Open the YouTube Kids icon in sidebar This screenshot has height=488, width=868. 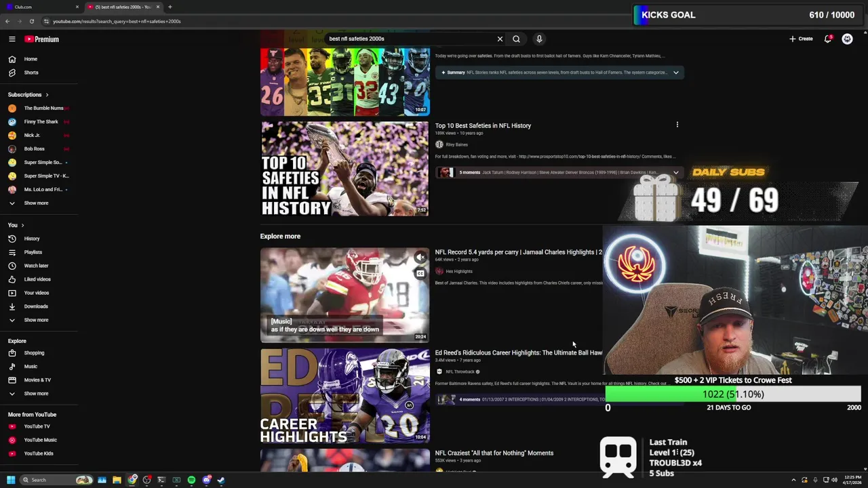click(12, 453)
